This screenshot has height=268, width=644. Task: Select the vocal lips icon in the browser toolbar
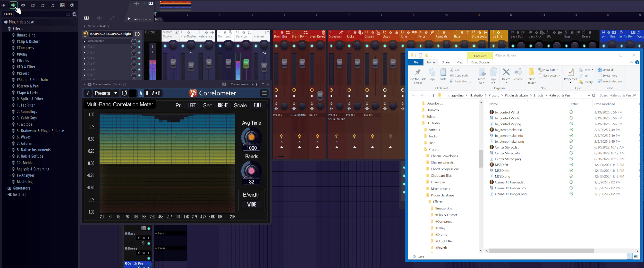coord(23,5)
